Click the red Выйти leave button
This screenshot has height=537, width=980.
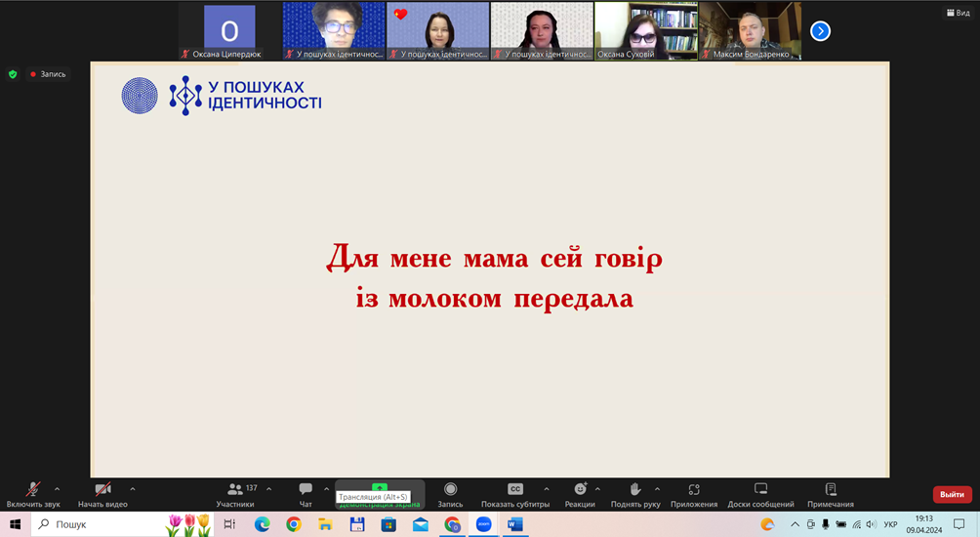pyautogui.click(x=952, y=494)
